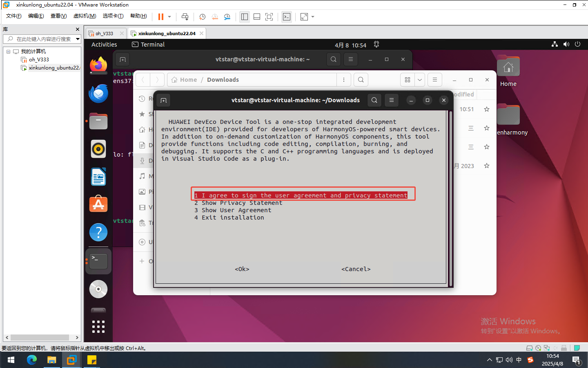Launch Thunderbird Mail from the dock

[x=98, y=94]
